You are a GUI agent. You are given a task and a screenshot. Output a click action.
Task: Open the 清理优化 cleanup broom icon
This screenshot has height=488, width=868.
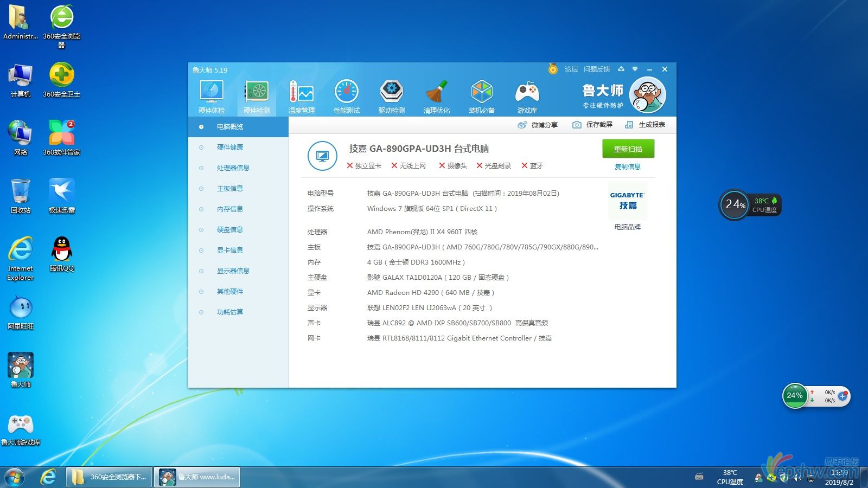point(437,97)
